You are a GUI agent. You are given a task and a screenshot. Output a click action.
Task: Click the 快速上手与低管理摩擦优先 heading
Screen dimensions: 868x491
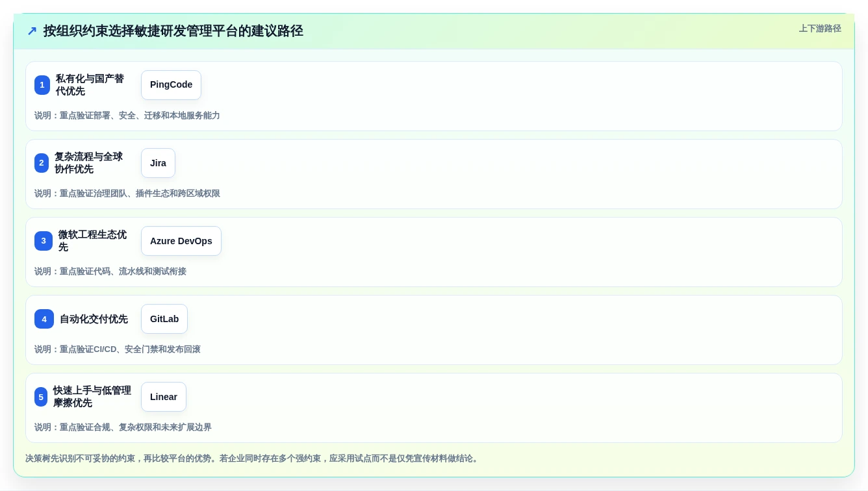92,397
